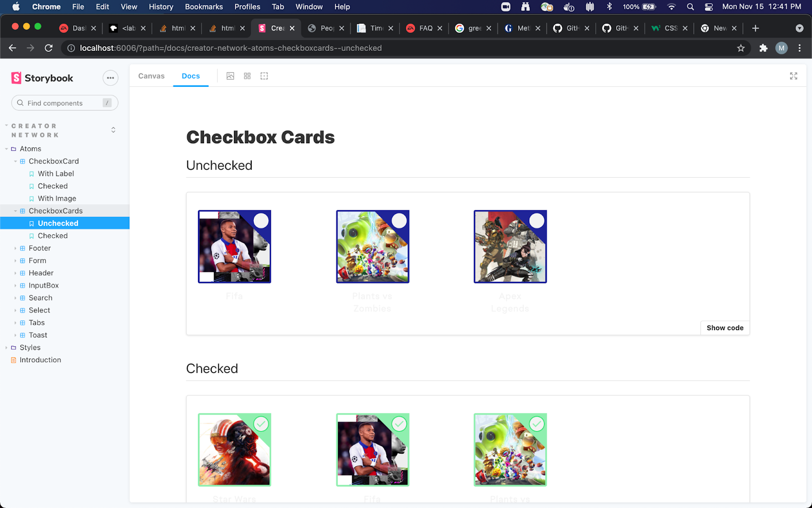The width and height of the screenshot is (812, 508).
Task: Open a new tab with plus icon
Action: 756,28
